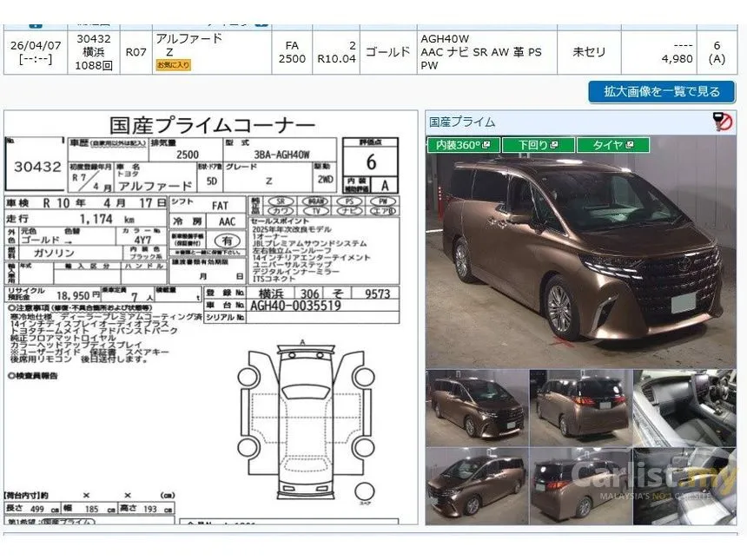Select the bottom-left side view thumbnail
Screen dimensions: 747x560
tap(477, 486)
